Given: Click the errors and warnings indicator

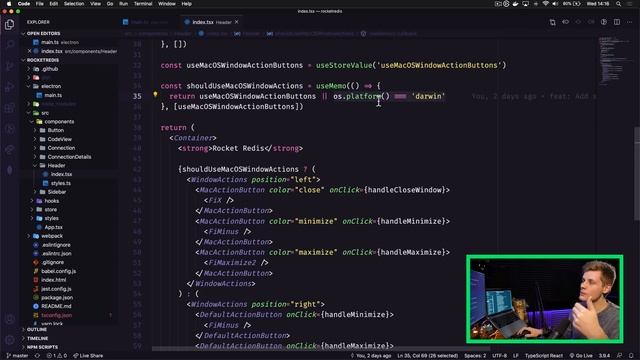Looking at the screenshot, I should [57, 356].
